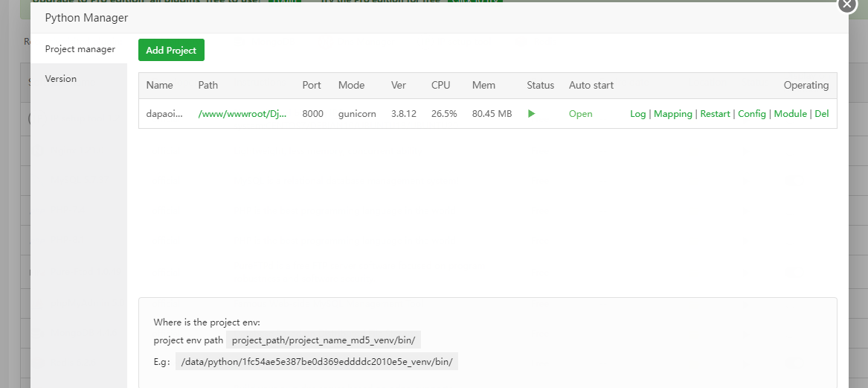Restart the gunicorn project
The image size is (868, 388).
715,114
